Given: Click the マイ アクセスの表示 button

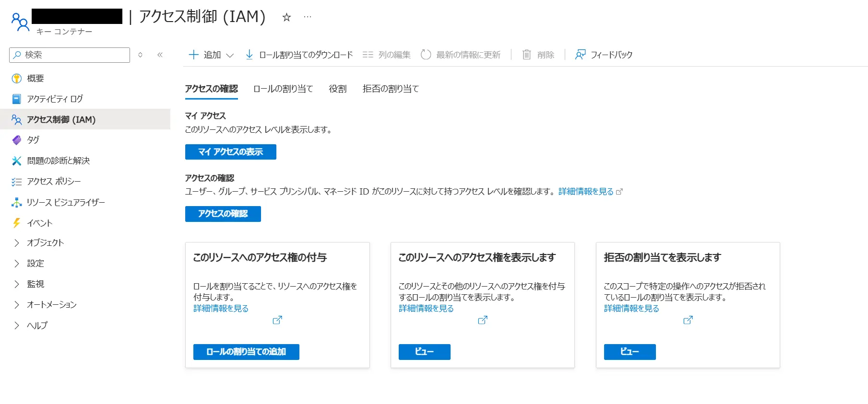Looking at the screenshot, I should click(231, 152).
